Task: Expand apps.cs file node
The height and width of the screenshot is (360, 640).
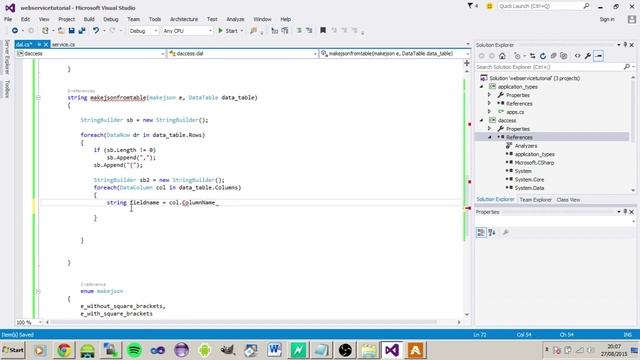Action: tap(489, 112)
